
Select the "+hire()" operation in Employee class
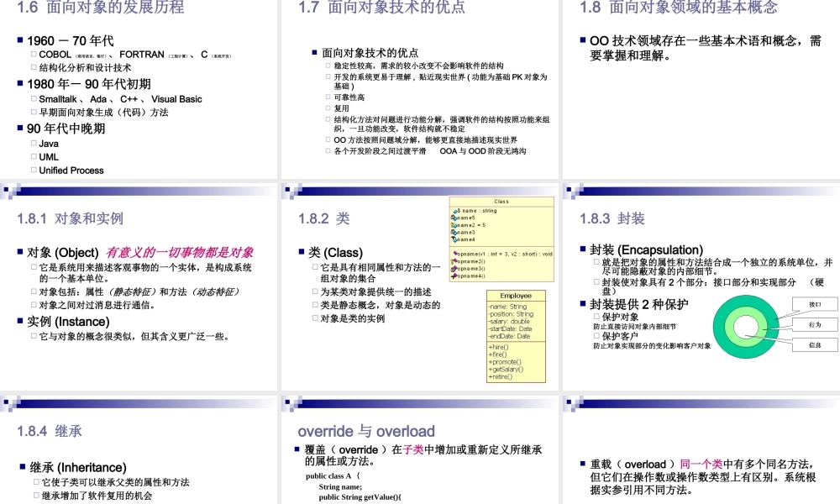497,346
